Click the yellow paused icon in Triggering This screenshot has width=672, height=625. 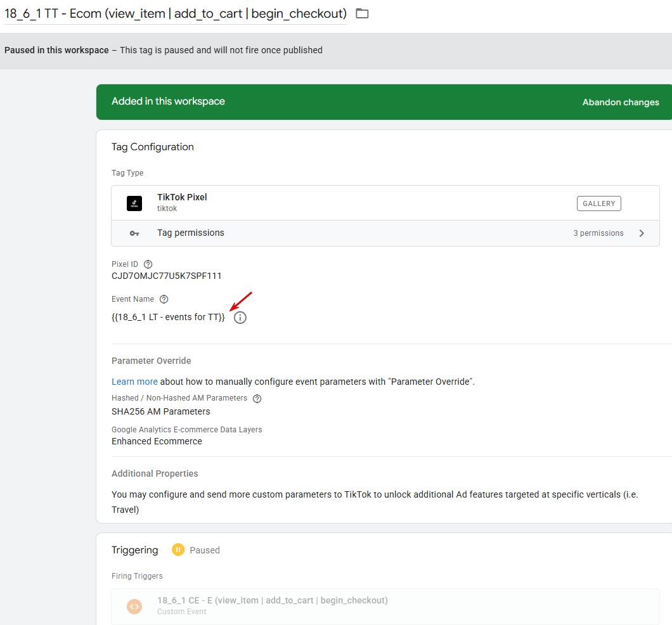click(x=178, y=550)
